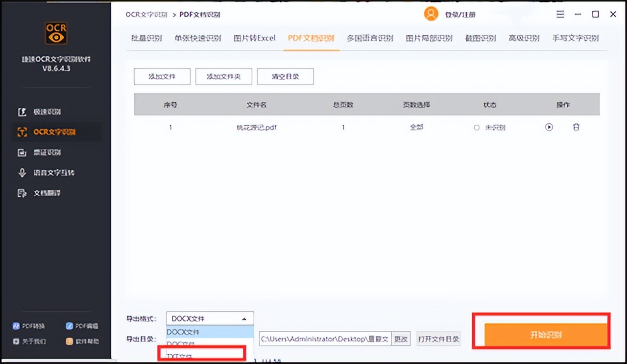Switch to the 图片转Excel tab
This screenshot has width=627, height=364.
point(254,37)
